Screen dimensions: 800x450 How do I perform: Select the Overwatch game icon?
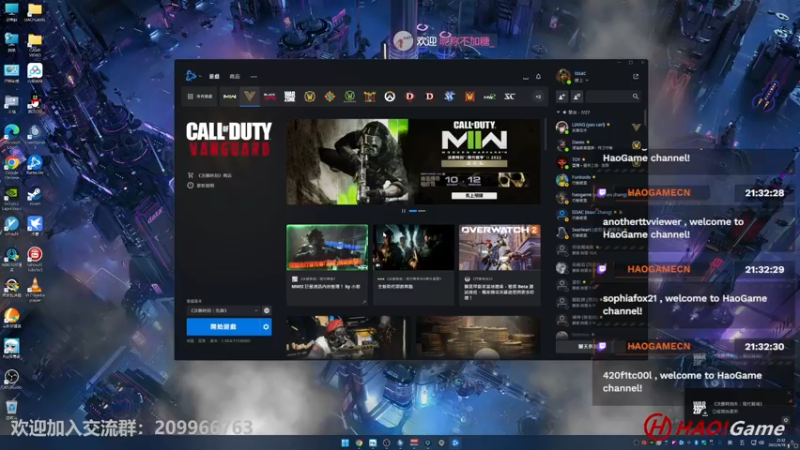[x=390, y=96]
